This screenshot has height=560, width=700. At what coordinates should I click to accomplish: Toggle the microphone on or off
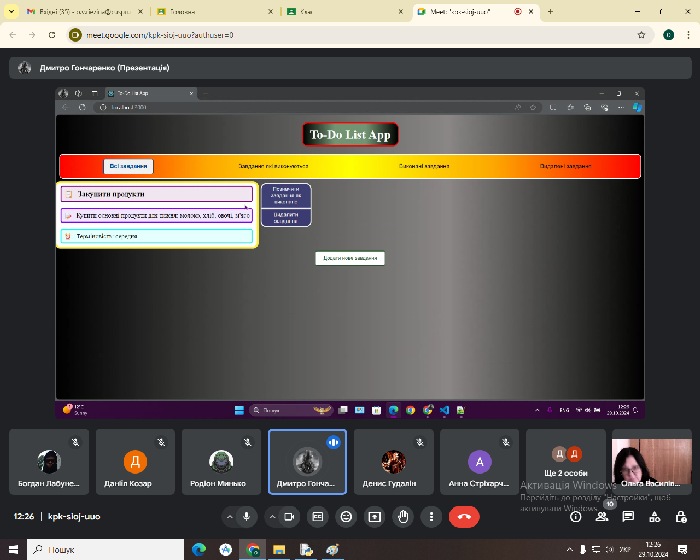pyautogui.click(x=246, y=517)
